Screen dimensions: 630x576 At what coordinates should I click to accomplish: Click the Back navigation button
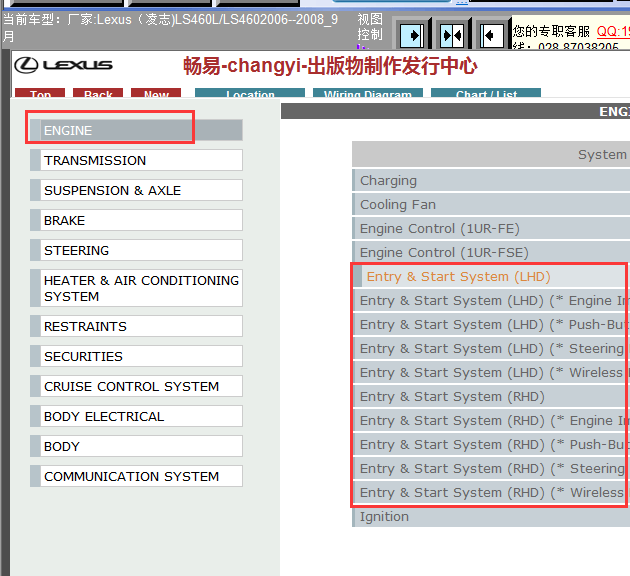point(98,93)
